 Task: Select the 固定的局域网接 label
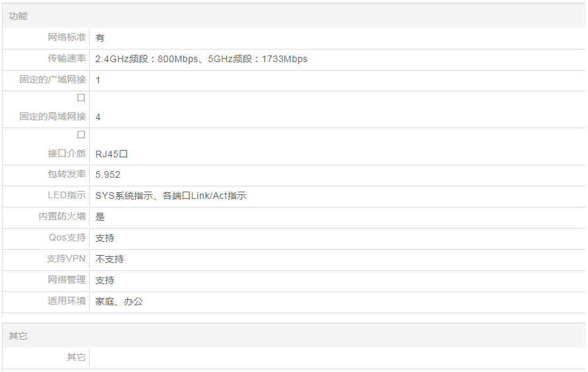tap(53, 116)
